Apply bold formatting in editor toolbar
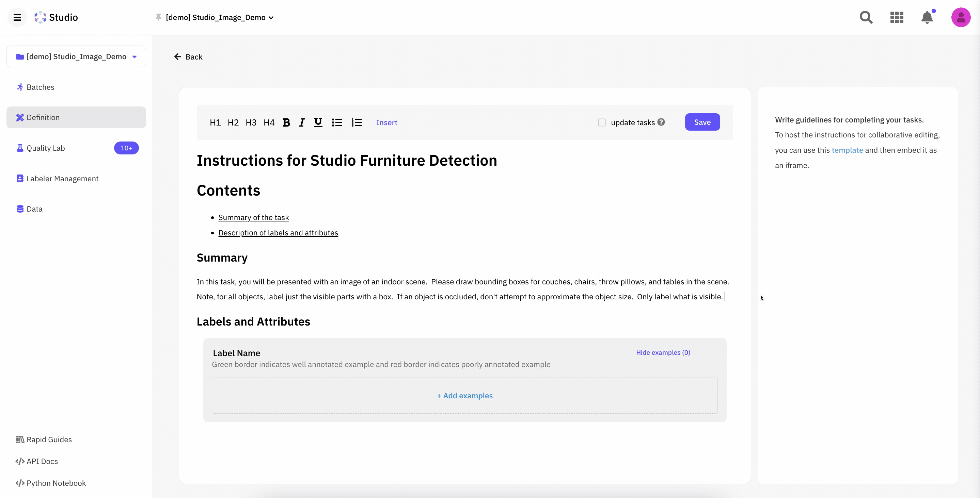The height and width of the screenshot is (498, 980). [x=286, y=122]
